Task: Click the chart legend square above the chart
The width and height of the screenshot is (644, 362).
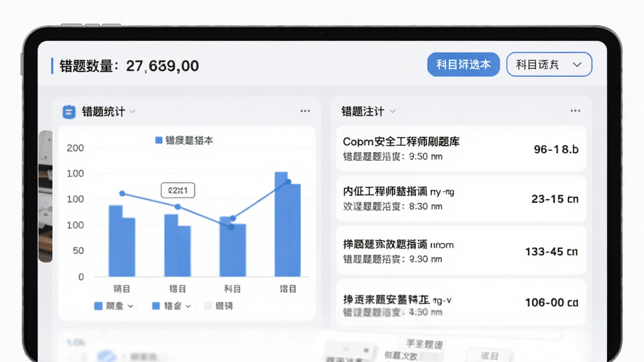Action: click(158, 140)
